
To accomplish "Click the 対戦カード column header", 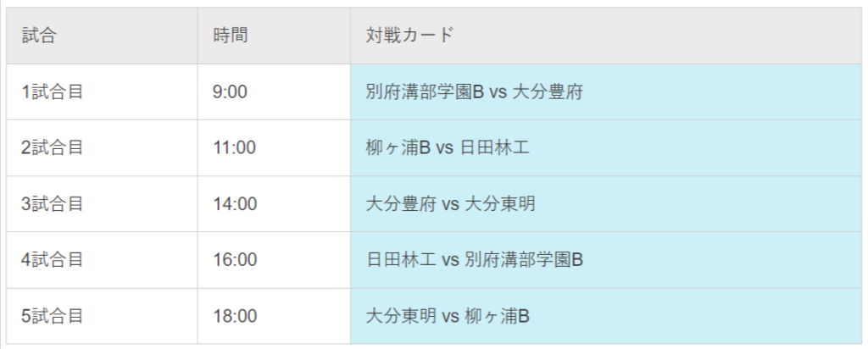I will (606, 36).
